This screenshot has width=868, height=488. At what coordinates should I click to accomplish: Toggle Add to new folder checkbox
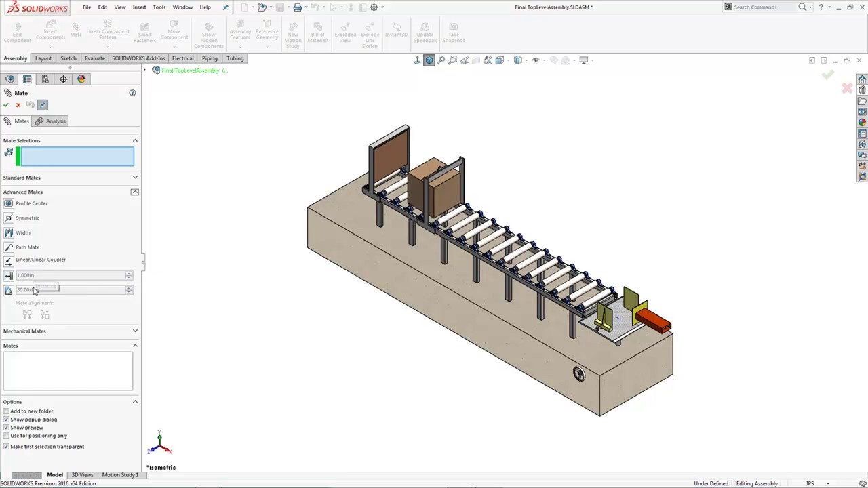click(x=6, y=411)
